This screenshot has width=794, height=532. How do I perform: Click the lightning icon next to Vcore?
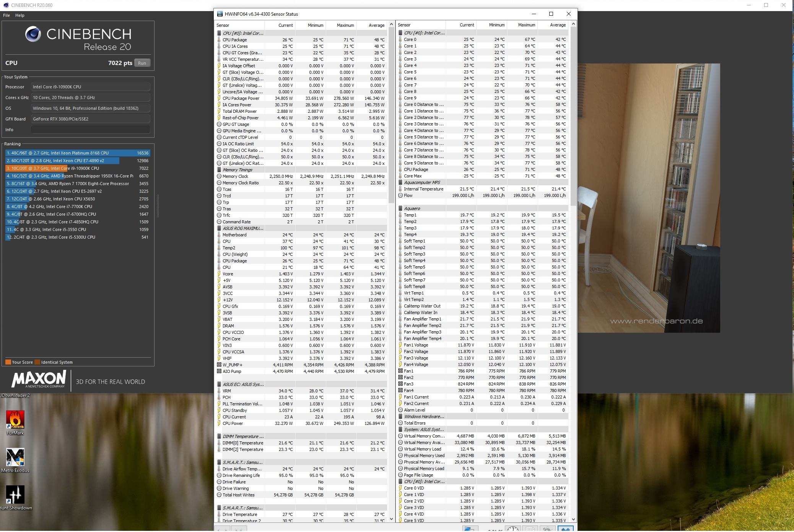coord(219,274)
